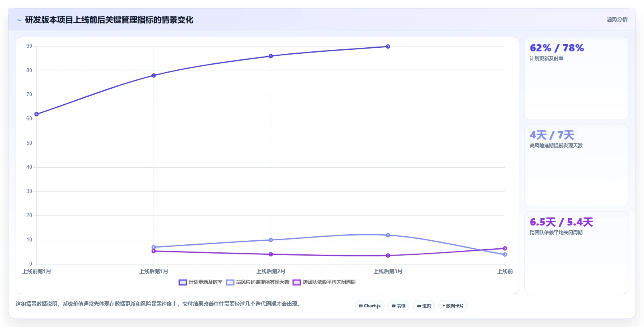Toggle the 跨团队依赖平均关闭周期 legend swatch
This screenshot has height=327, width=644.
click(x=297, y=282)
